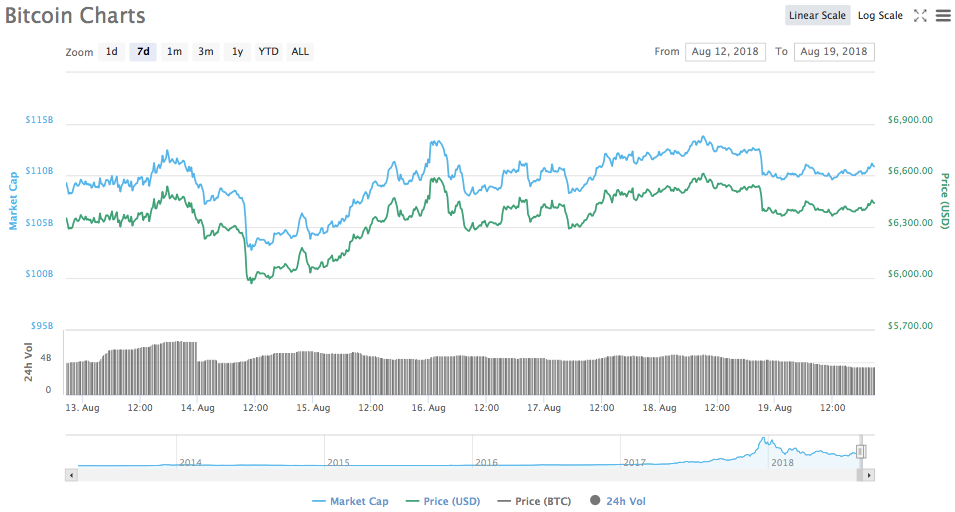Click the "$100B" market cap axis label
The image size is (955, 512).
pos(39,274)
